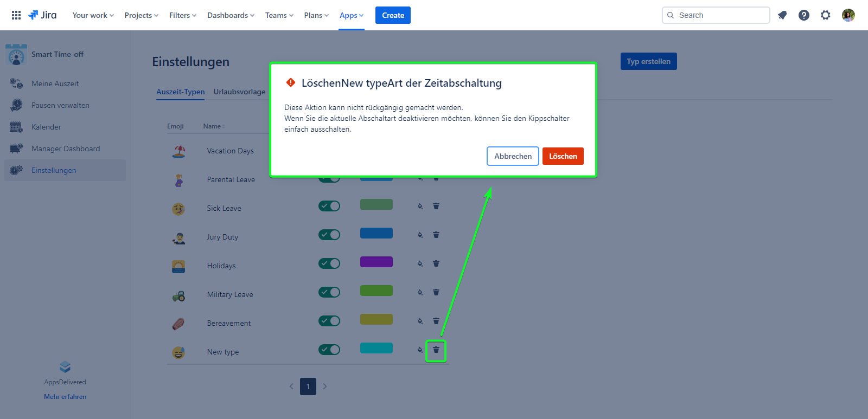Click the user profile avatar
This screenshot has width=868, height=419.
pyautogui.click(x=848, y=15)
